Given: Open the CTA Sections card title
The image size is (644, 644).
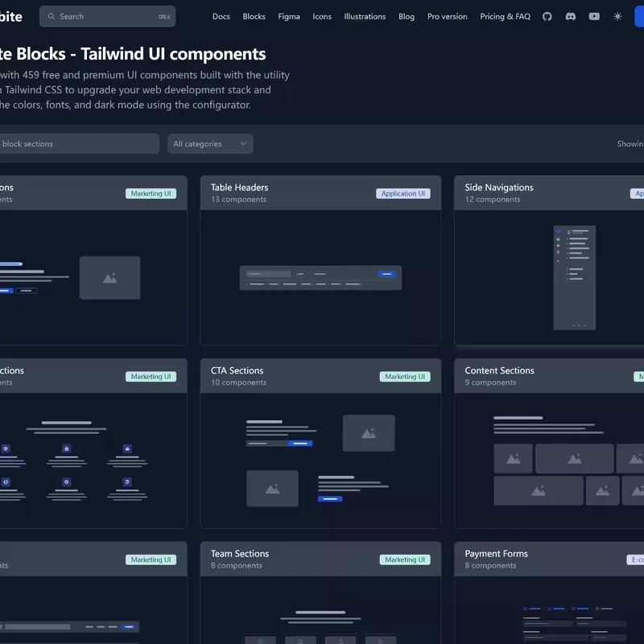Looking at the screenshot, I should [x=237, y=370].
